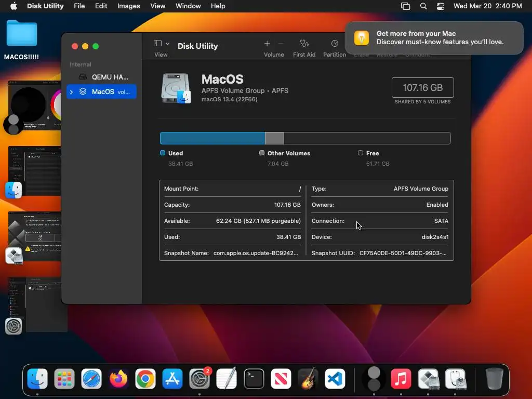
Task: Click the MacOS volume stack icon in sidebar
Action: [x=83, y=91]
